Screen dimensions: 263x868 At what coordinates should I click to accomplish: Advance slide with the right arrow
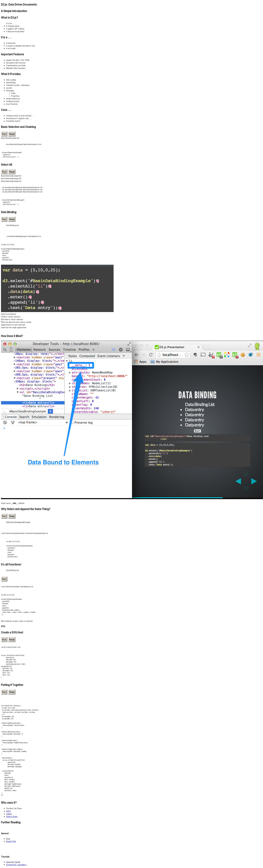tap(254, 481)
